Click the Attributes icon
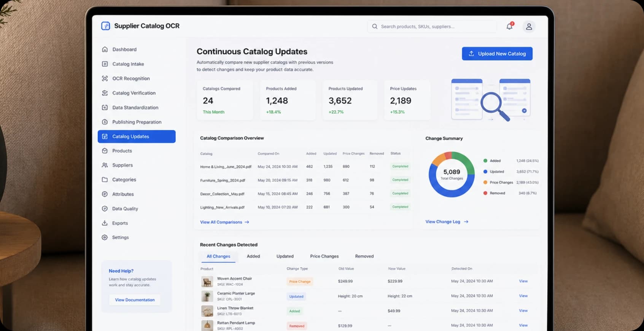644x331 pixels. coord(105,194)
